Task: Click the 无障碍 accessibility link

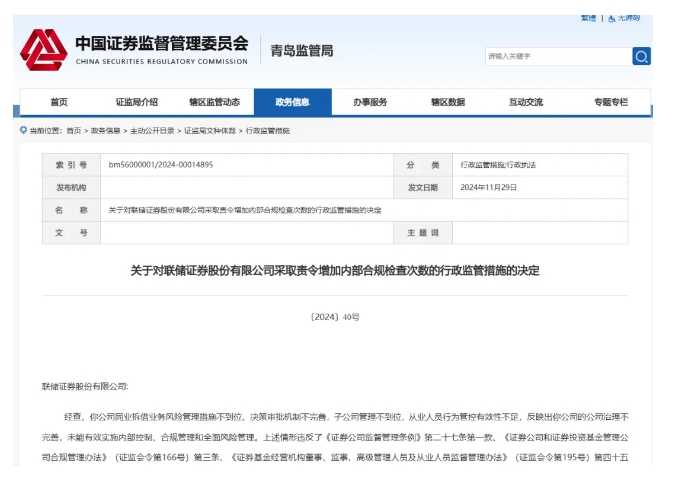Action: click(x=629, y=18)
